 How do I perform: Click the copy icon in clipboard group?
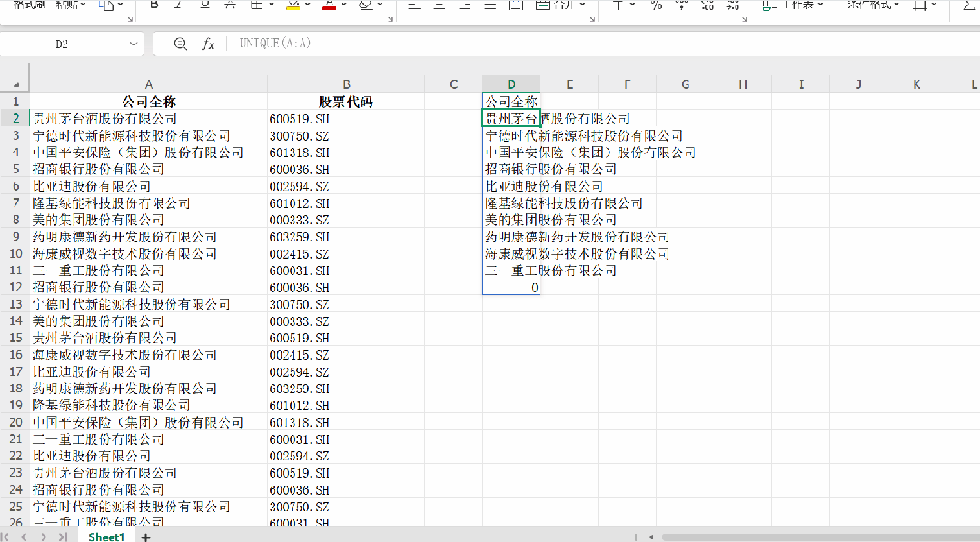click(x=106, y=5)
